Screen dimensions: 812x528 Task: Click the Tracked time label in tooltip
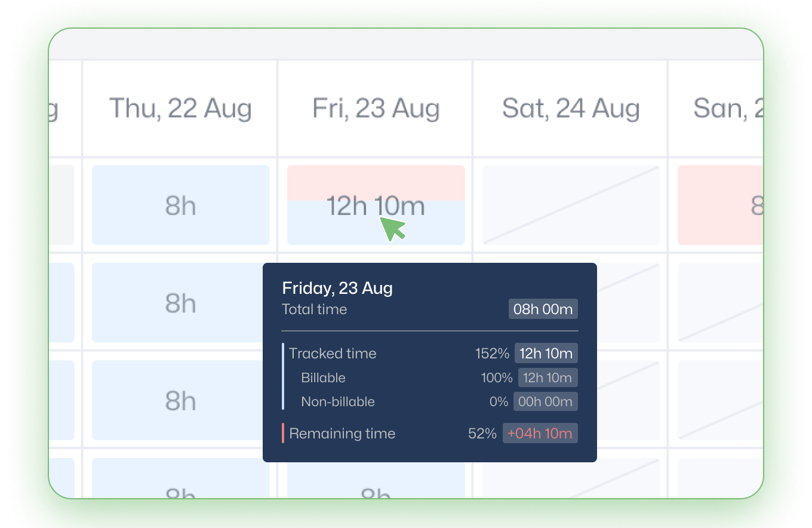tap(333, 353)
